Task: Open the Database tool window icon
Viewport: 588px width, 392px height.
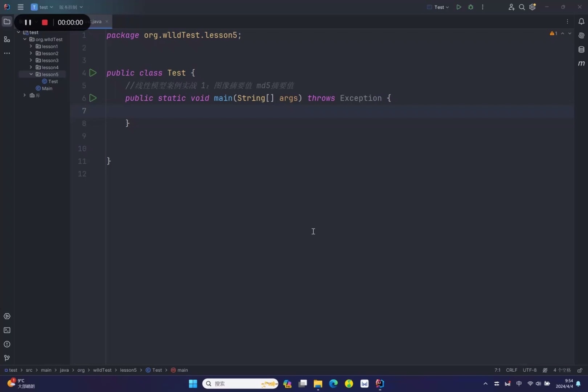Action: (x=581, y=49)
